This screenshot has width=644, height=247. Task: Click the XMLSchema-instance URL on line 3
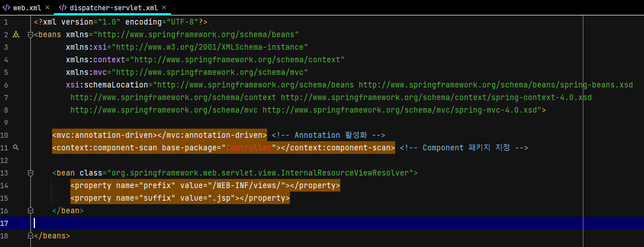(x=209, y=47)
